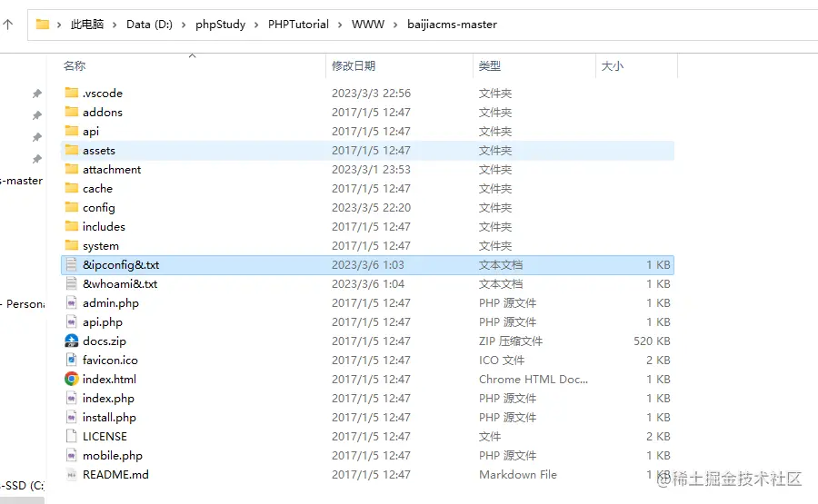
Task: Click the mobile.php file icon
Action: click(x=72, y=455)
